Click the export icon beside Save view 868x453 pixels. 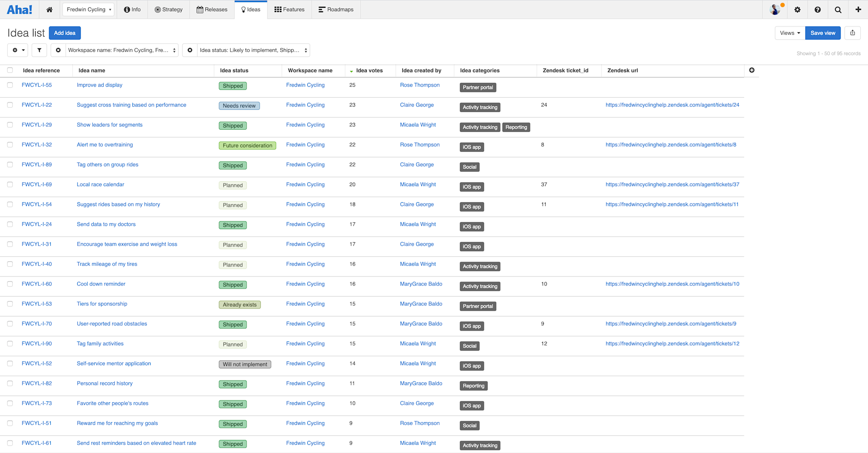click(x=852, y=33)
